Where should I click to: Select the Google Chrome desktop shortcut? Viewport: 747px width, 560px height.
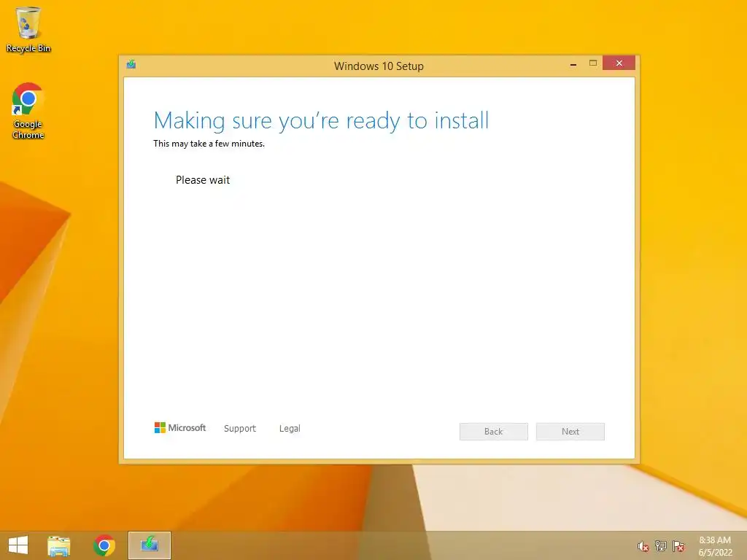[28, 111]
